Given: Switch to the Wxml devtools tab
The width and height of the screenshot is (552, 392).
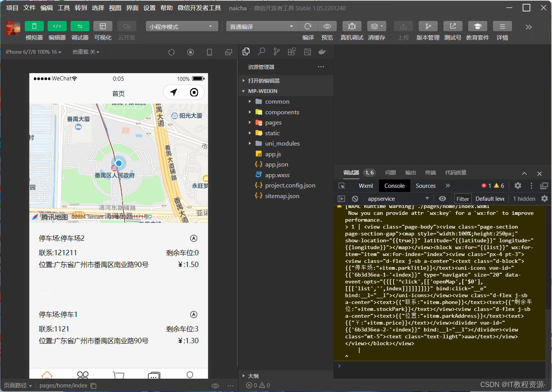Looking at the screenshot, I should point(366,186).
